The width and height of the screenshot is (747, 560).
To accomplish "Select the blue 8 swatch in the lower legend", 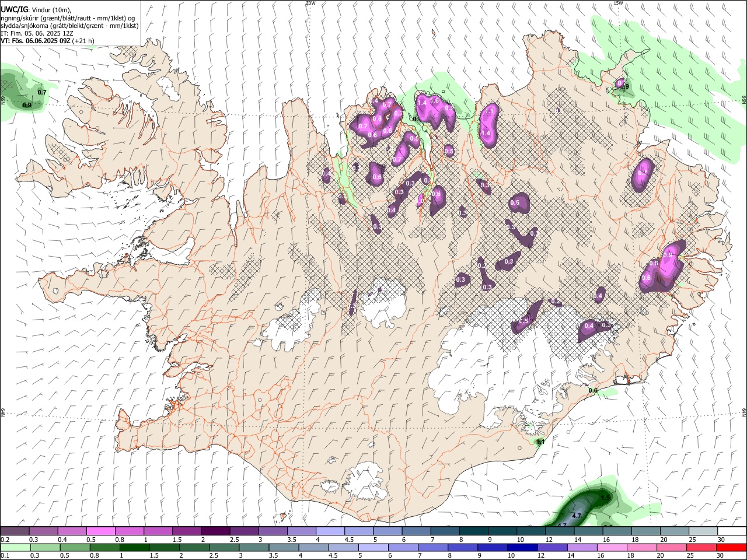I will 463,547.
